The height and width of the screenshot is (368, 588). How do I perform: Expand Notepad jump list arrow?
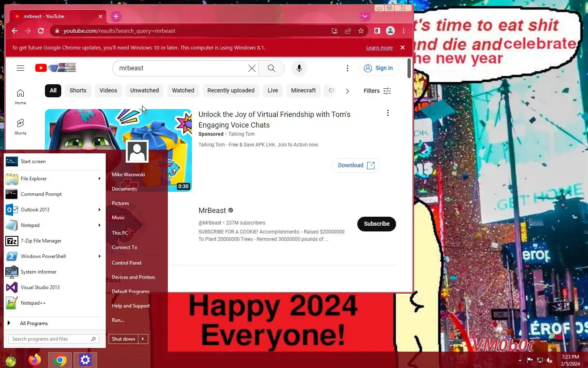click(99, 225)
